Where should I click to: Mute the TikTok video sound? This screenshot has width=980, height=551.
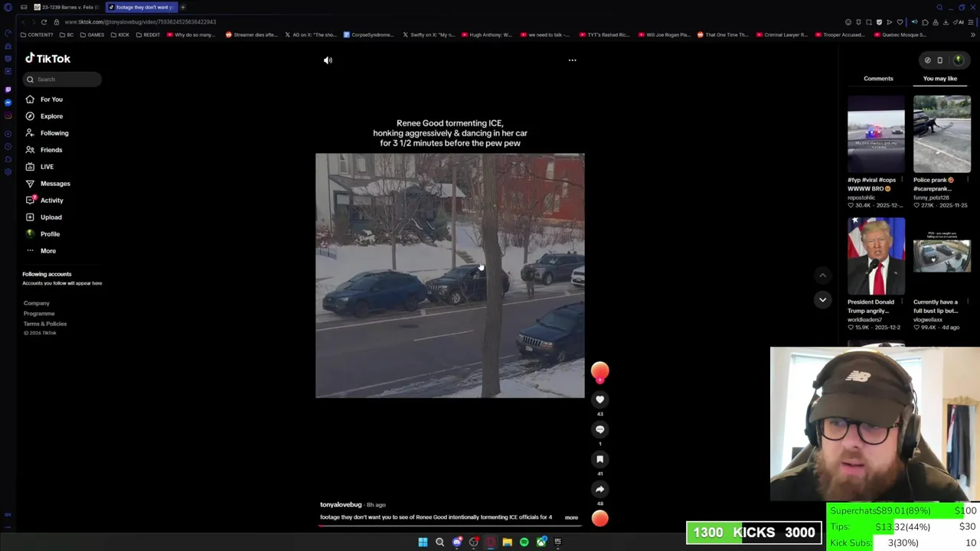328,60
